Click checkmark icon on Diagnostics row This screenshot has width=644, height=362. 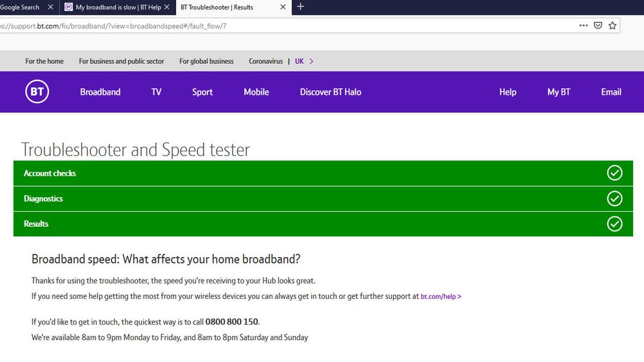(614, 198)
